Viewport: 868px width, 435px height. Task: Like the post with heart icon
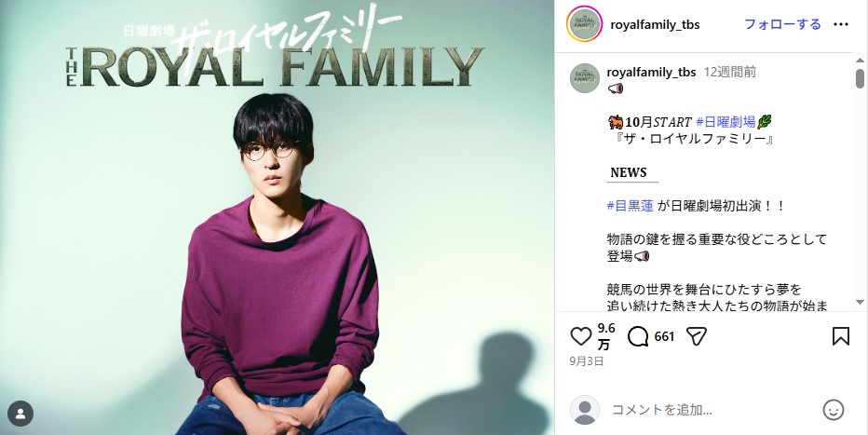tap(581, 336)
